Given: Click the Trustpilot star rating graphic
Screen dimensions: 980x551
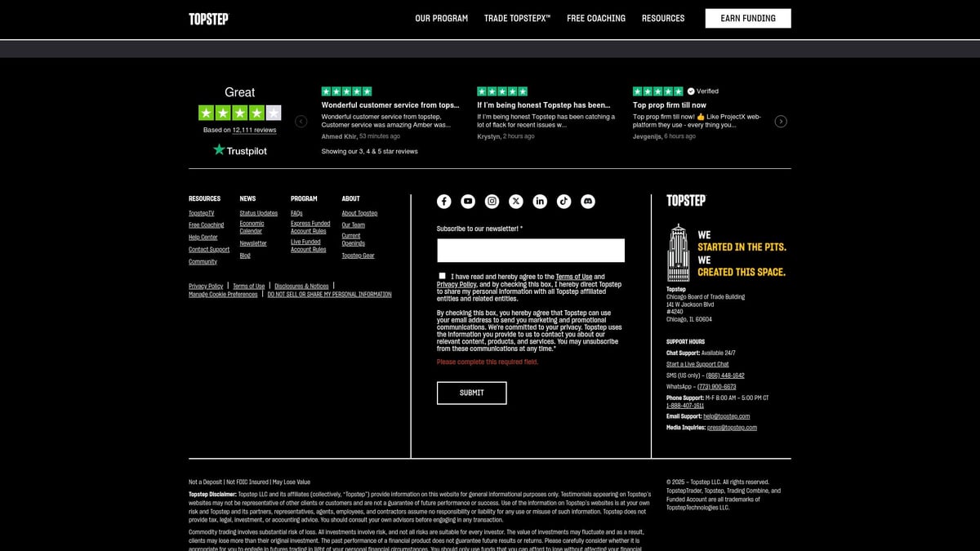Looking at the screenshot, I should (239, 113).
